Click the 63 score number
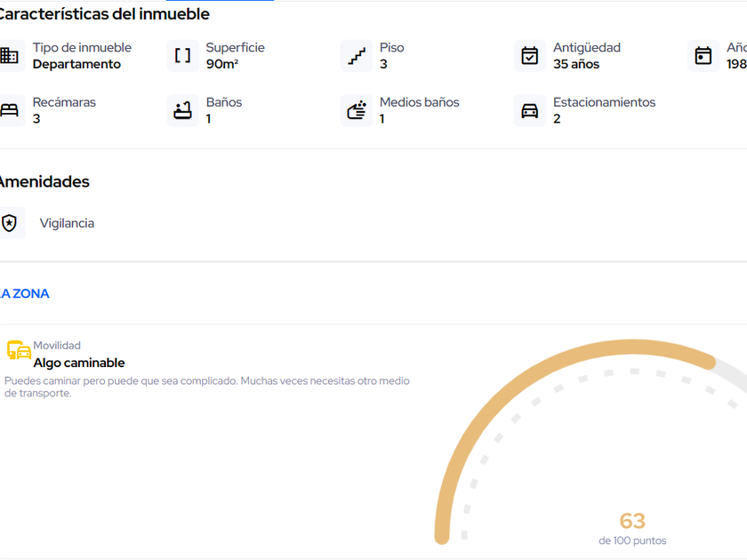The width and height of the screenshot is (747, 560). (x=632, y=521)
